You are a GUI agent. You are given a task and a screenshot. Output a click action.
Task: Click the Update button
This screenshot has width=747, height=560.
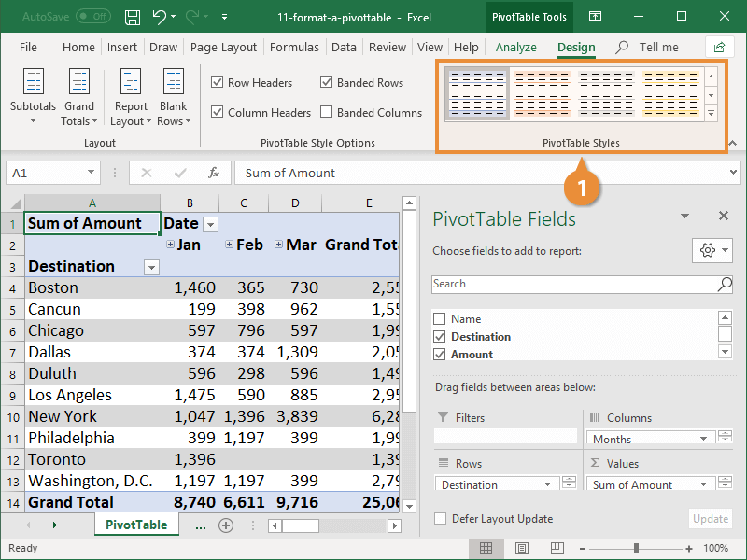[711, 519]
